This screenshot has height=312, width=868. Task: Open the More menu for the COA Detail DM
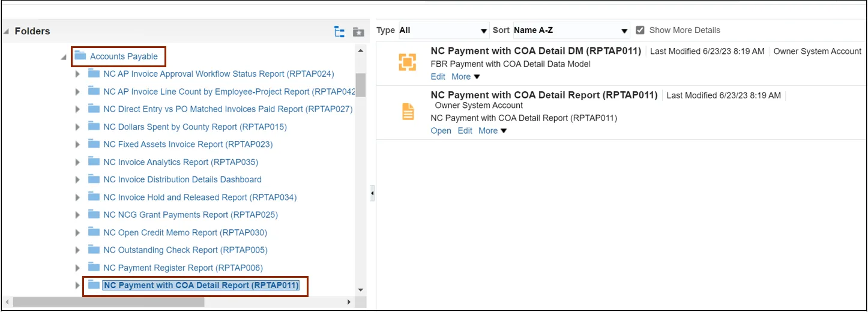pyautogui.click(x=466, y=77)
